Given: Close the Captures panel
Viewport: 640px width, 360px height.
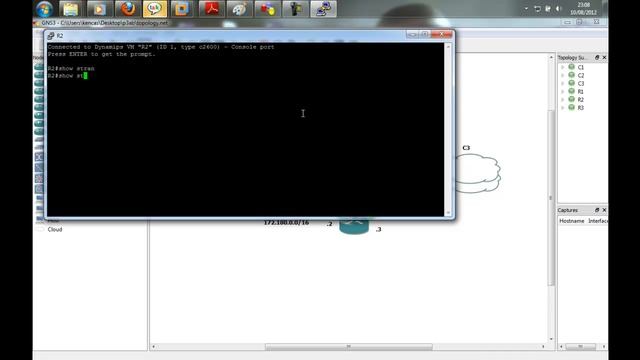Looking at the screenshot, I should coord(604,210).
